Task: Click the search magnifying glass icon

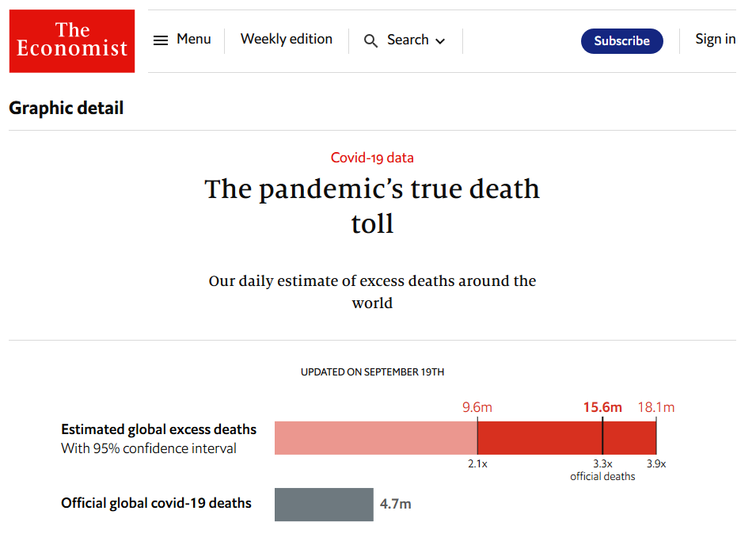Action: [x=370, y=41]
